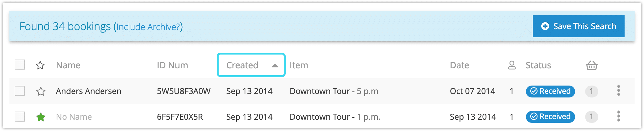Open booking ID 6F5F7E0X5R
This screenshot has height=131, width=644.
point(180,117)
